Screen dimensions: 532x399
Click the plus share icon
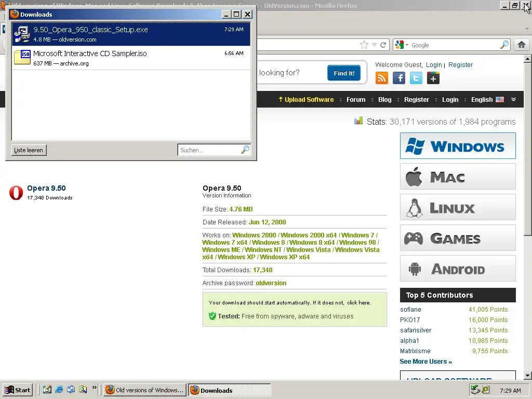433,78
